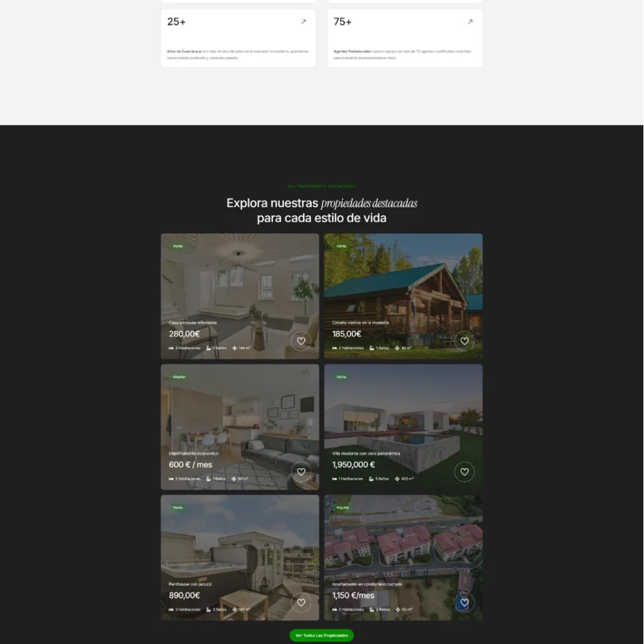Viewport: 644px width, 644px height.
Task: Click the heart on Cabaña rústica listing
Action: [464, 341]
